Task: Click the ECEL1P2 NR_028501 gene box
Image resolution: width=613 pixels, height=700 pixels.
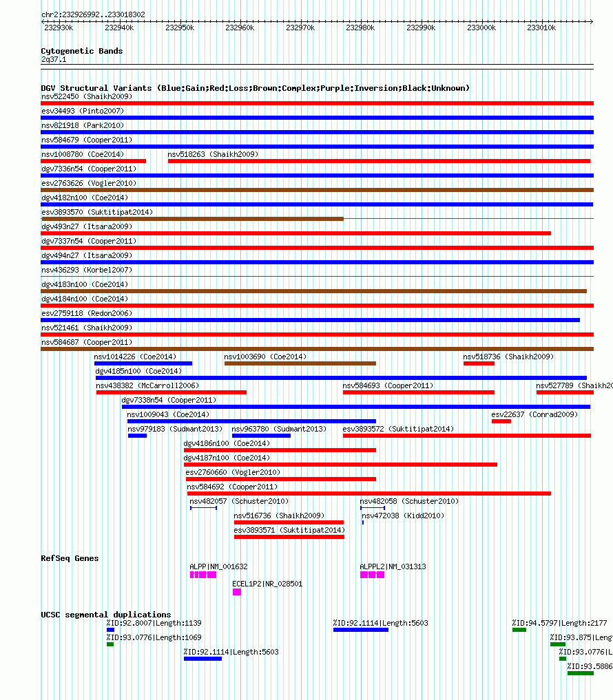Action: (237, 592)
